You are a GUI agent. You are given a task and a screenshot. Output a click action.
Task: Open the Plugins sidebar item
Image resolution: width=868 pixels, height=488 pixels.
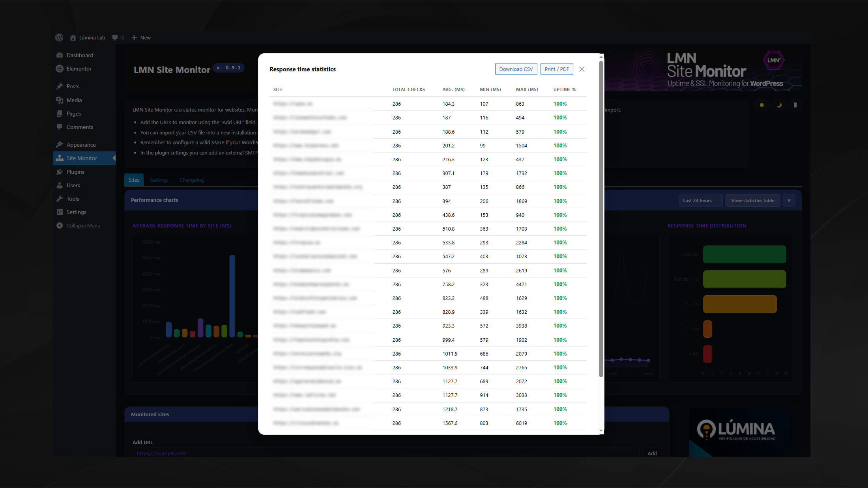coord(75,172)
